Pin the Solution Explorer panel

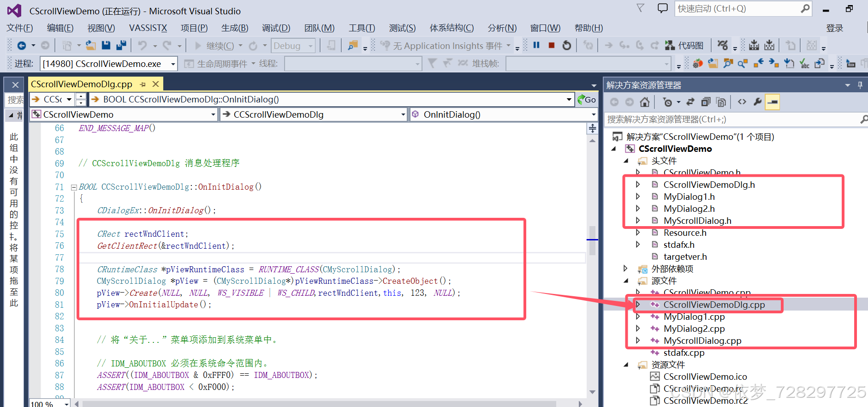(860, 85)
